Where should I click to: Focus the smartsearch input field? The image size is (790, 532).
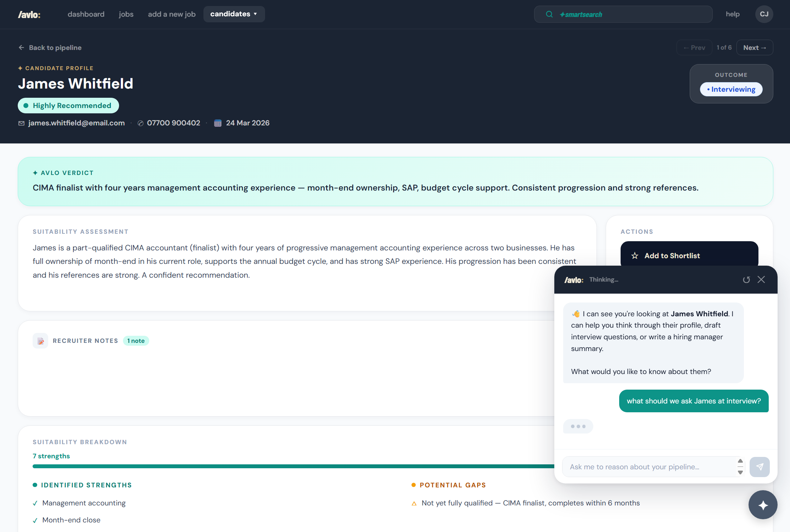coord(623,14)
